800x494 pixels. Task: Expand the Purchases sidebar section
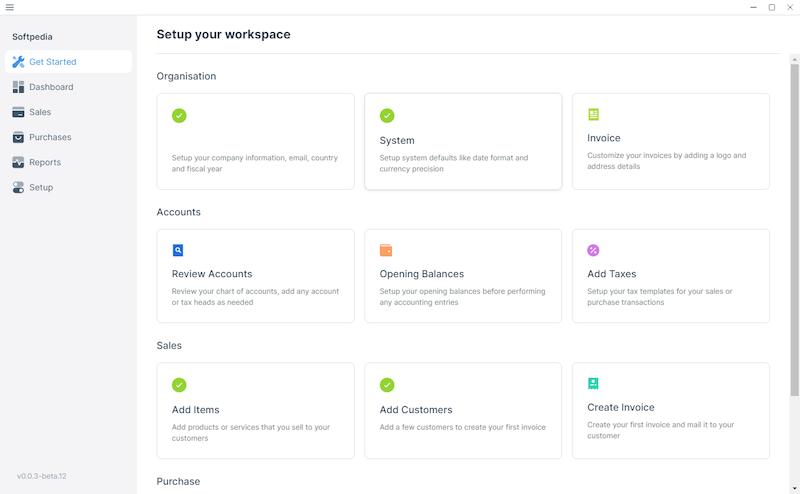50,137
